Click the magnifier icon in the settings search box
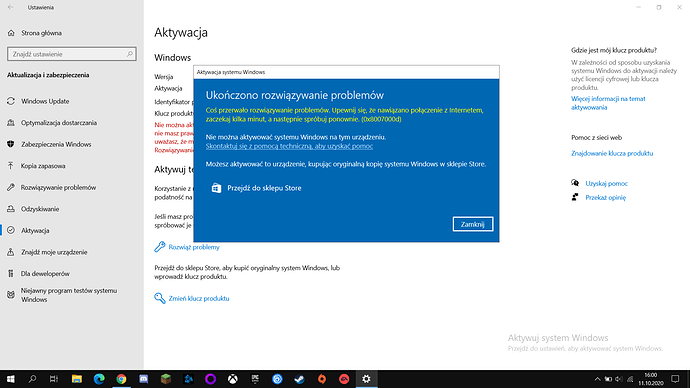The height and width of the screenshot is (388, 690). (x=130, y=54)
